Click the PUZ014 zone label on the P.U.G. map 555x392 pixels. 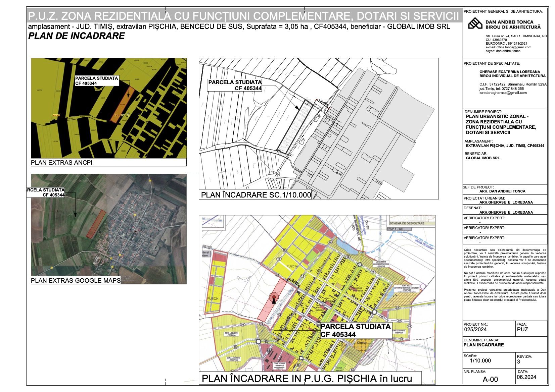coord(292,266)
